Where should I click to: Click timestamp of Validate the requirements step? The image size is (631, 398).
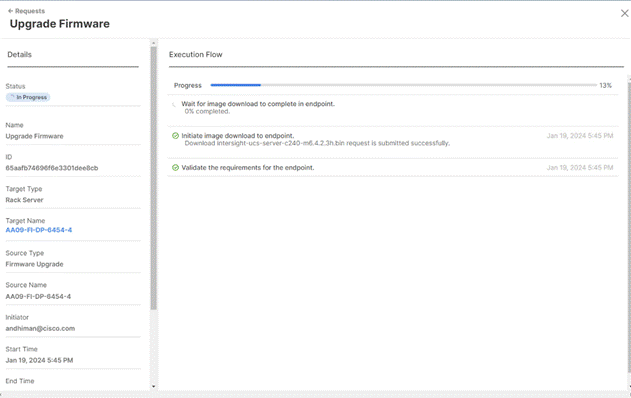tap(579, 167)
